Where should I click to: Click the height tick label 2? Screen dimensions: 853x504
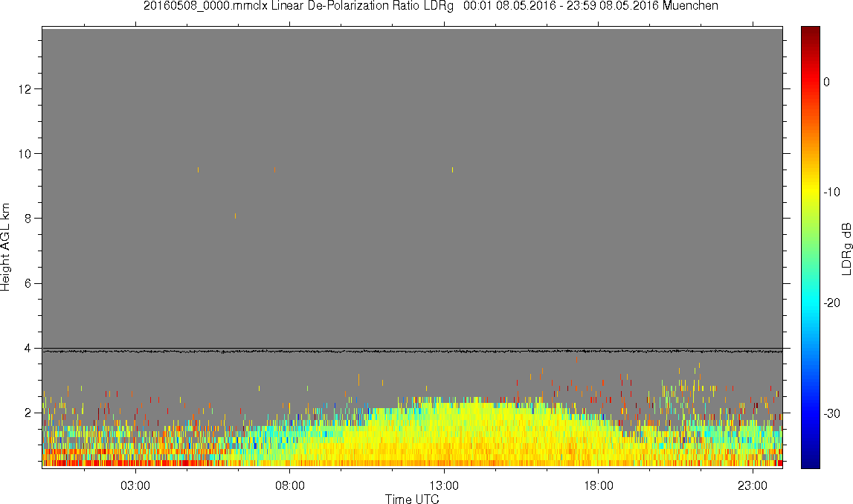click(28, 413)
